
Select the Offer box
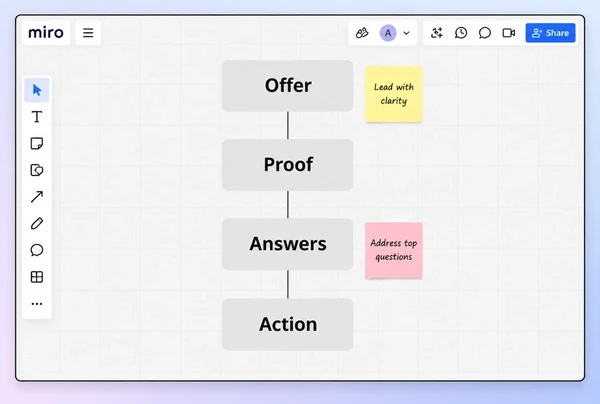(x=288, y=86)
